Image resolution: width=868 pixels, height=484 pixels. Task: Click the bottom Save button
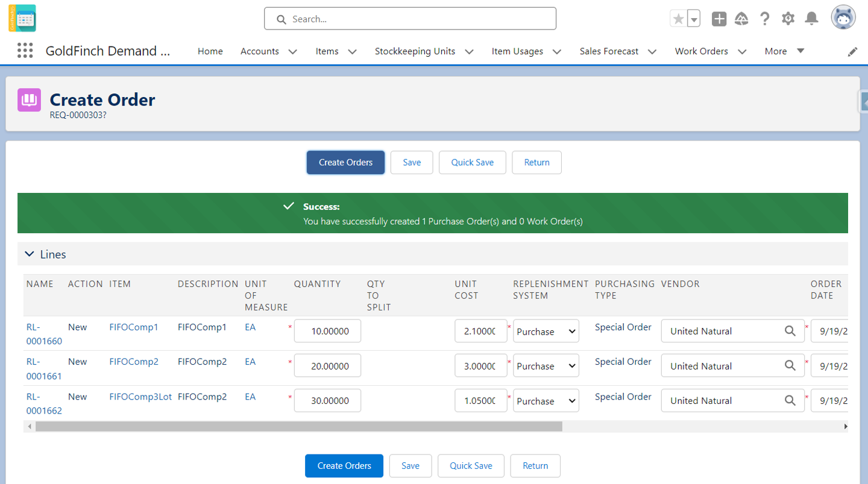pos(410,466)
